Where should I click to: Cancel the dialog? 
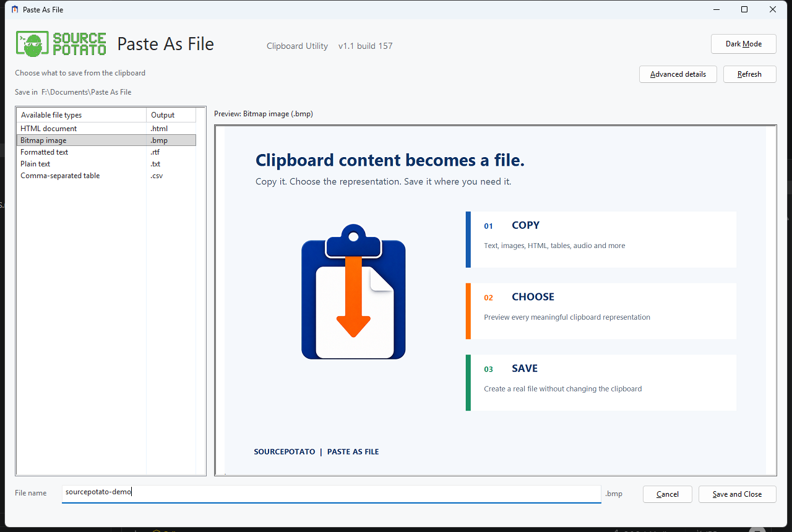pyautogui.click(x=668, y=494)
